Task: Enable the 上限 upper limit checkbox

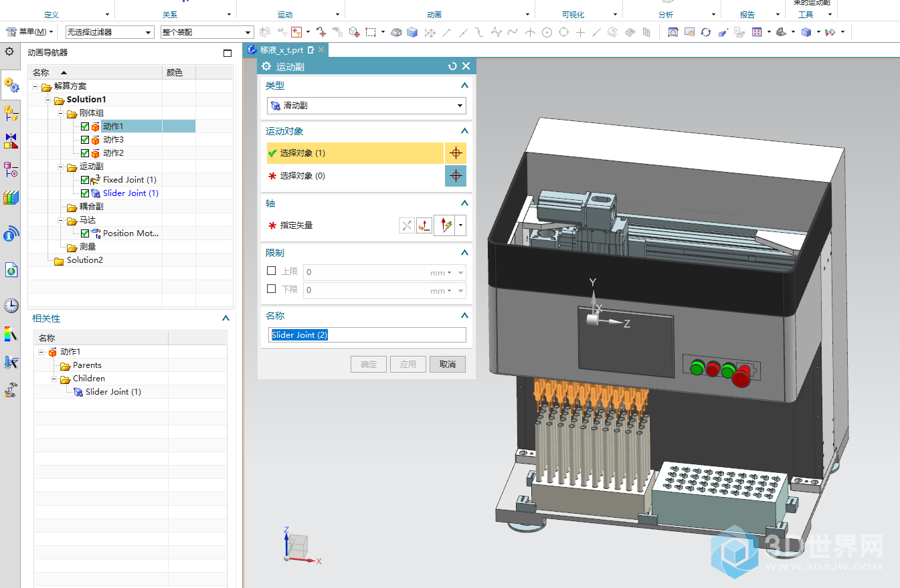Action: click(x=271, y=271)
